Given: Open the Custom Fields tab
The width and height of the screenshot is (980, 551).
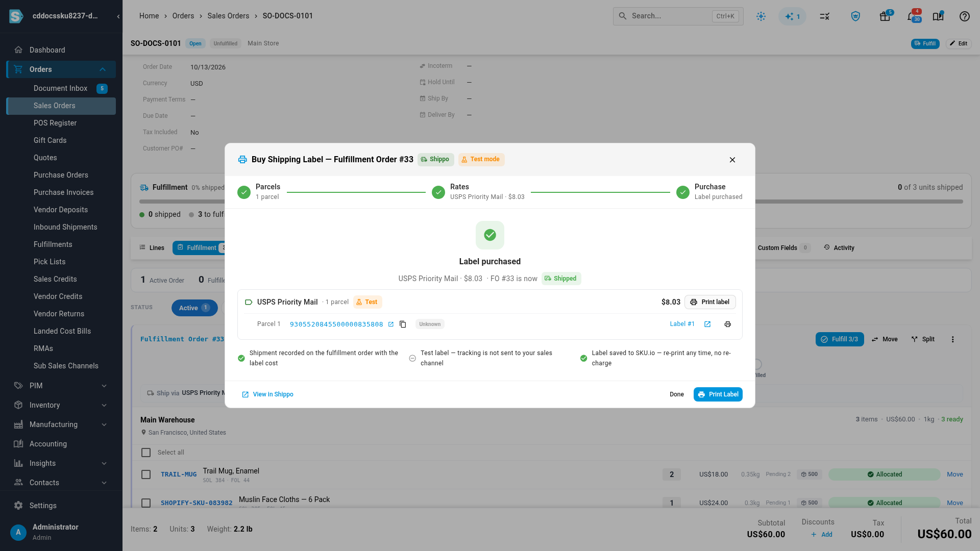Looking at the screenshot, I should pyautogui.click(x=783, y=248).
